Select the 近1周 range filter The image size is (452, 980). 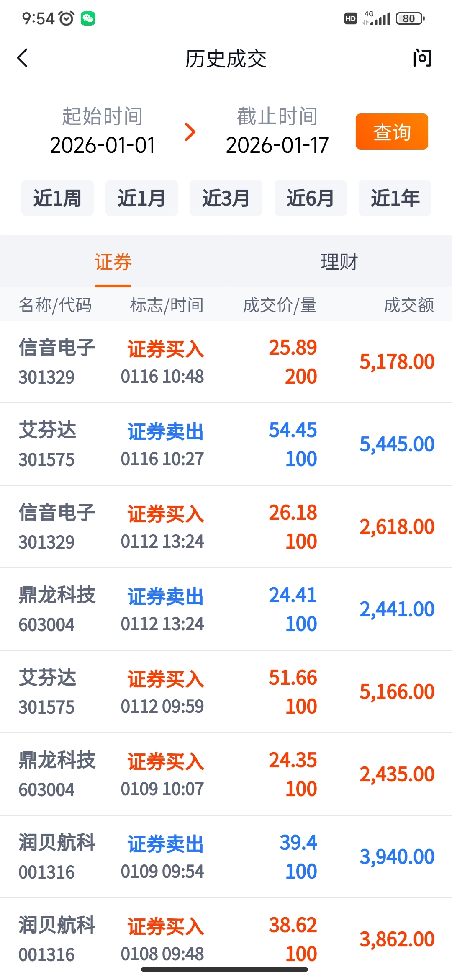pos(57,198)
